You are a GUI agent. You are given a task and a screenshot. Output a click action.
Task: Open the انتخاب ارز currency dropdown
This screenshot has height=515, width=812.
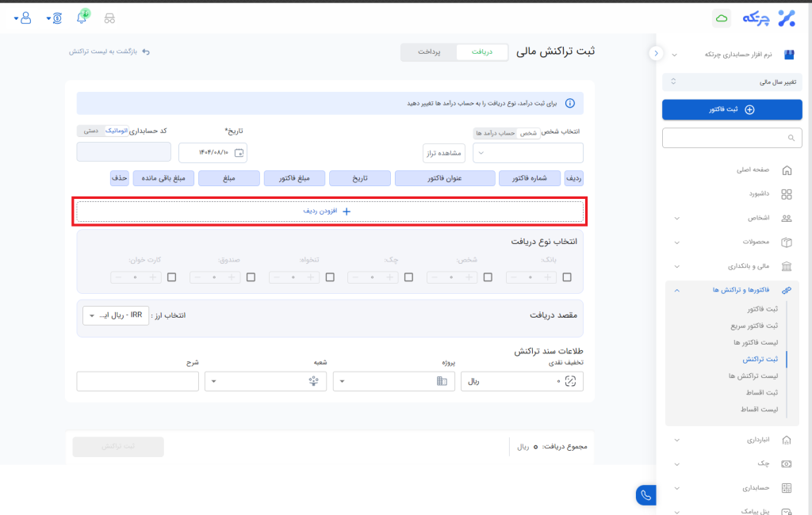[x=116, y=315]
